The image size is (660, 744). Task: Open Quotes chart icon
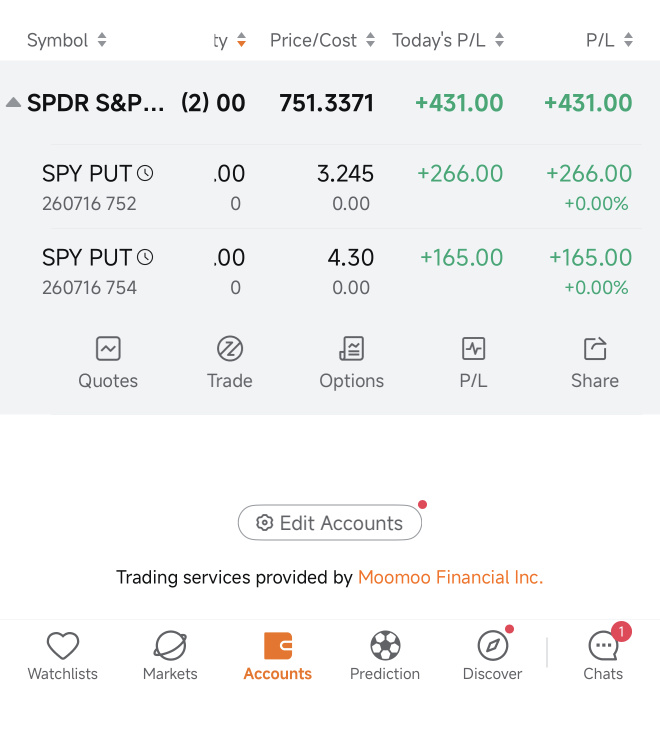tap(108, 349)
